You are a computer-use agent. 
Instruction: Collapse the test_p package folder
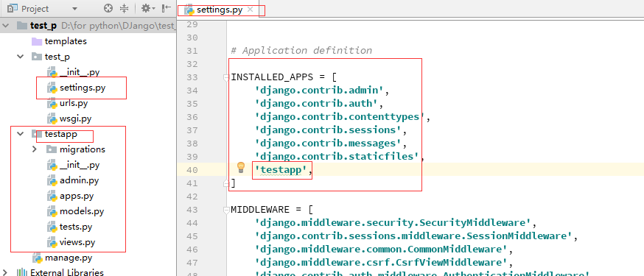point(20,57)
